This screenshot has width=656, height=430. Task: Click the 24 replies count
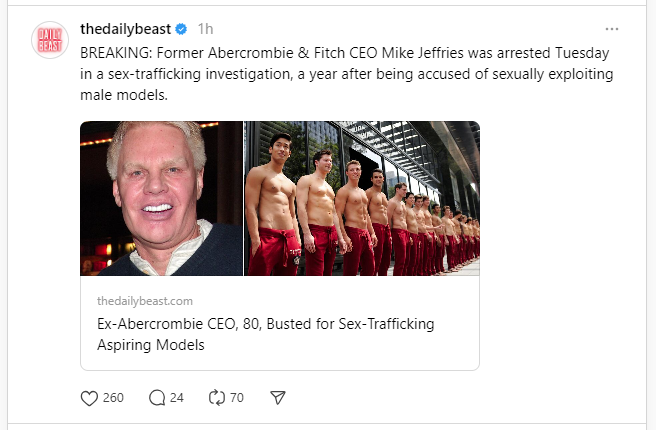[177, 397]
